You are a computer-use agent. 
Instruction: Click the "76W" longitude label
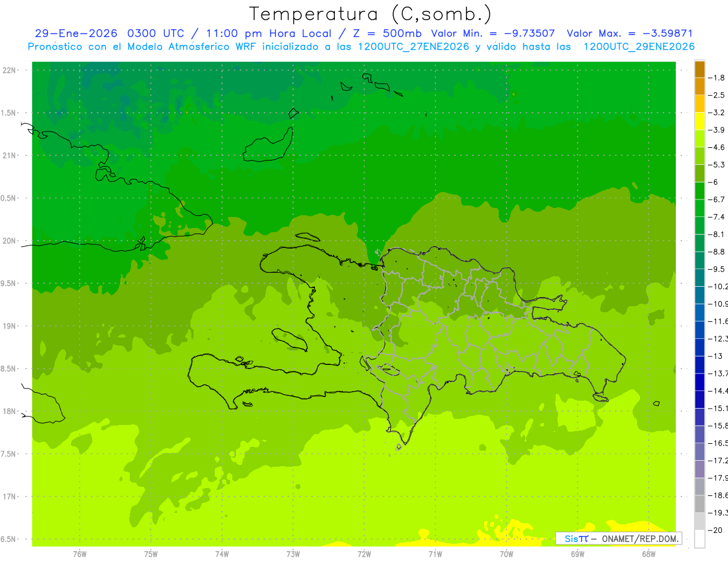pyautogui.click(x=79, y=554)
